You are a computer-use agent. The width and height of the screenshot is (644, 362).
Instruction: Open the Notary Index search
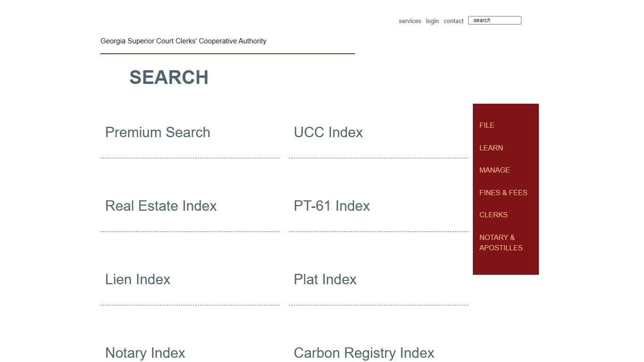click(145, 353)
